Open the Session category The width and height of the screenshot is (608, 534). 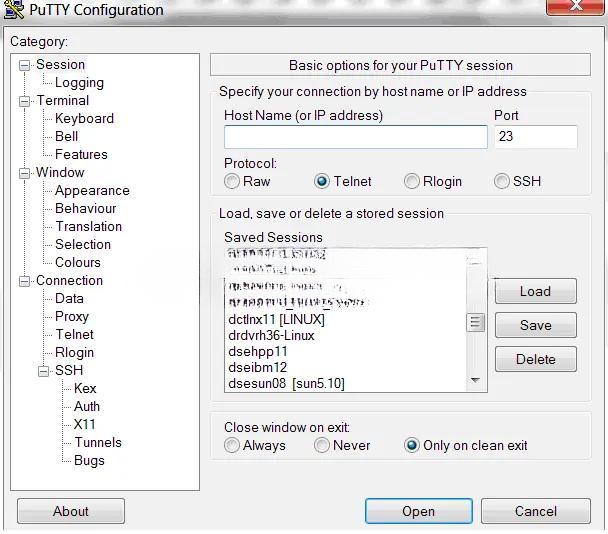coord(60,64)
